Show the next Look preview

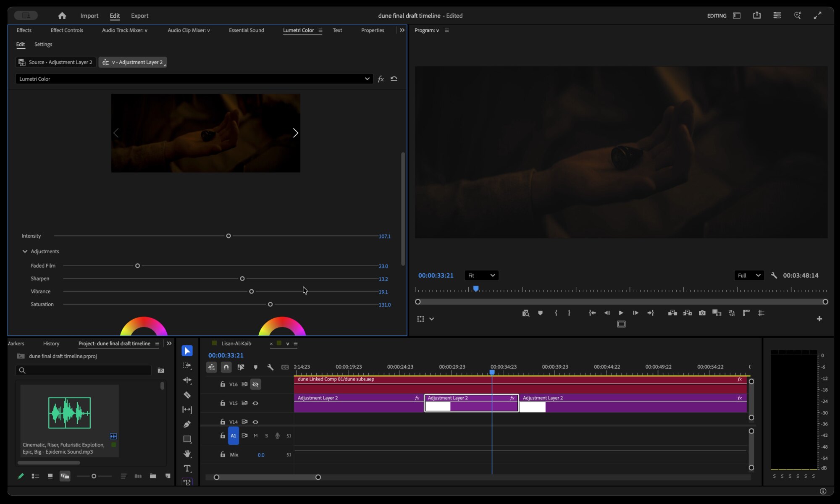[295, 133]
